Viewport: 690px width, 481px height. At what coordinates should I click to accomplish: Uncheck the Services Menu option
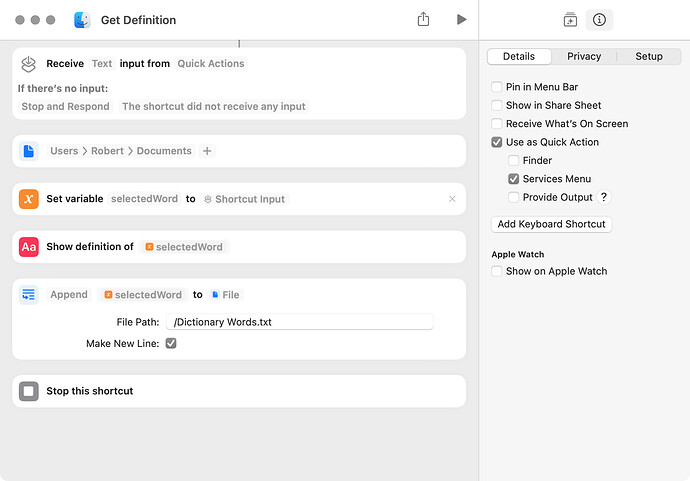513,179
